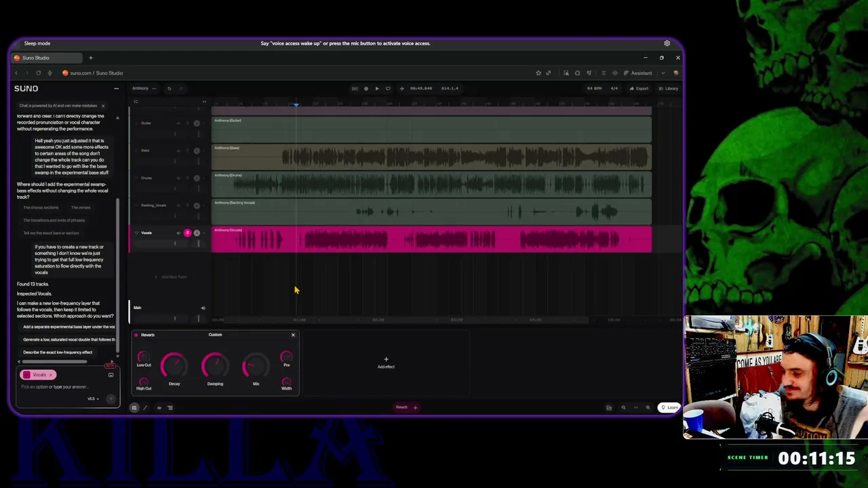This screenshot has width=868, height=488.
Task: Click the Learn button at bottom right
Action: 670,408
